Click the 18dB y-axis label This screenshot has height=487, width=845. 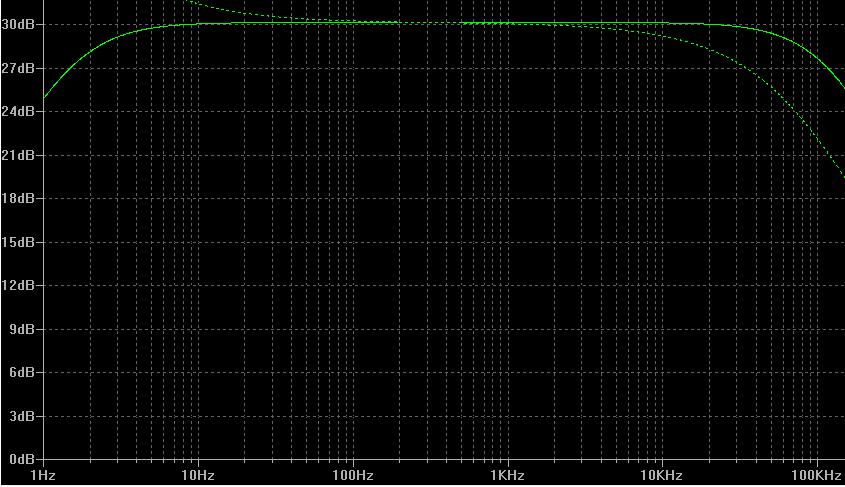tap(18, 198)
